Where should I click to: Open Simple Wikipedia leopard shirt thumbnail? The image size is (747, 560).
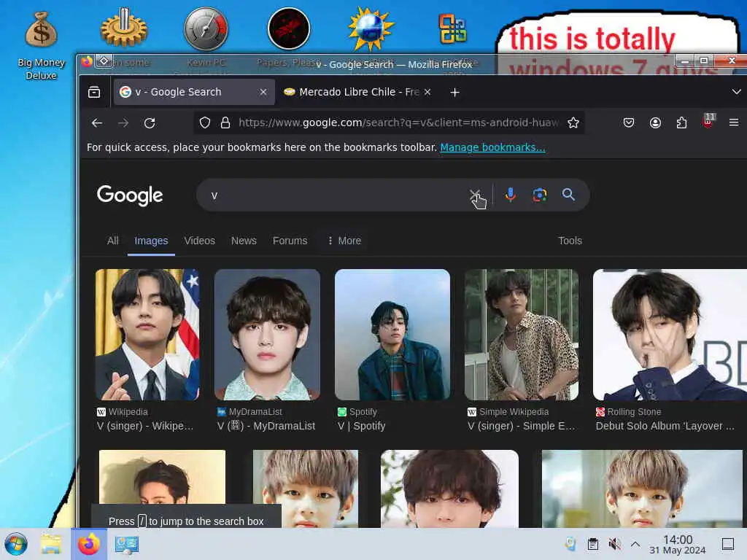click(522, 335)
